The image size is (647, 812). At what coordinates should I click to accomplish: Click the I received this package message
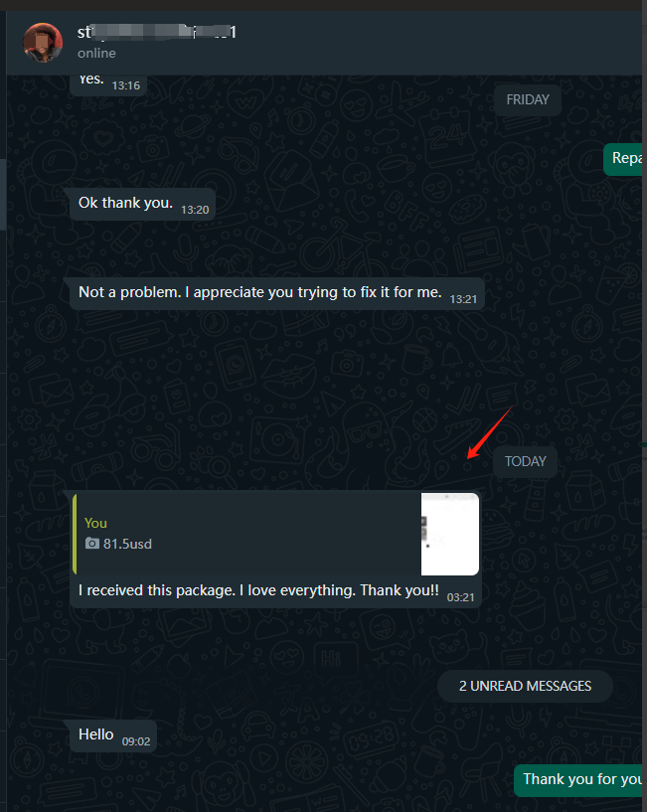(x=275, y=549)
